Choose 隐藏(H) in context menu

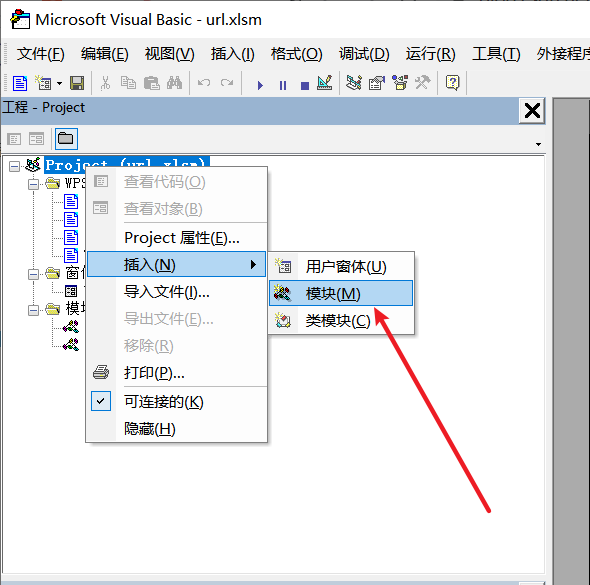(176, 428)
